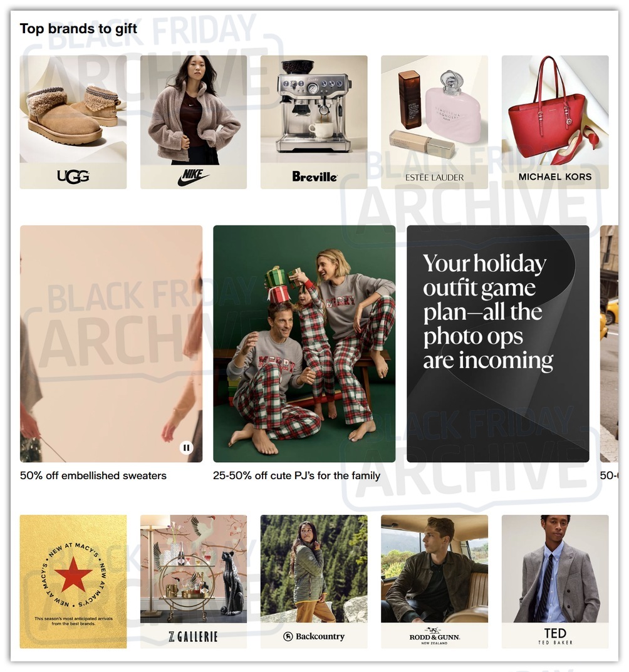Image resolution: width=629 pixels, height=672 pixels.
Task: Open the Ted Baker logo label
Action: click(555, 636)
